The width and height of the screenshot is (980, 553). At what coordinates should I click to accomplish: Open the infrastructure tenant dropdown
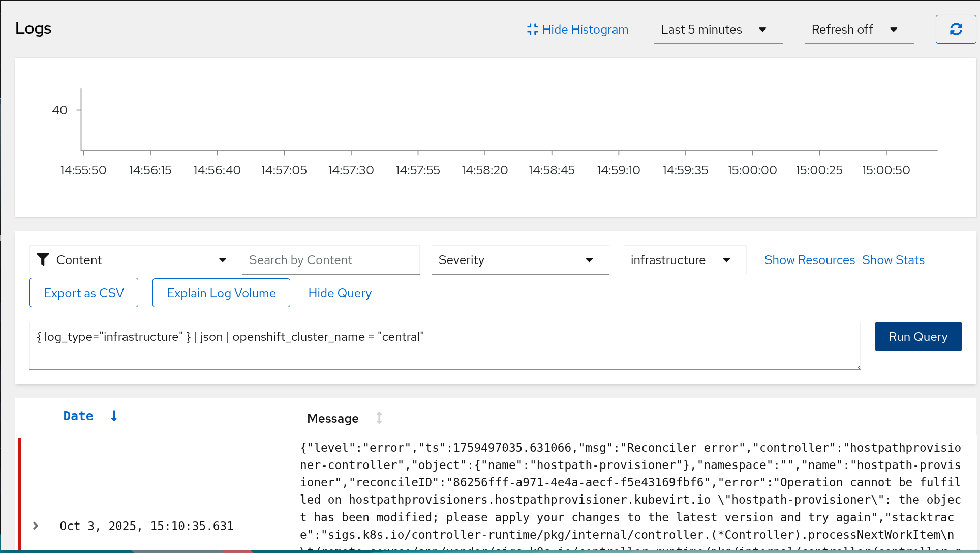[x=684, y=260]
